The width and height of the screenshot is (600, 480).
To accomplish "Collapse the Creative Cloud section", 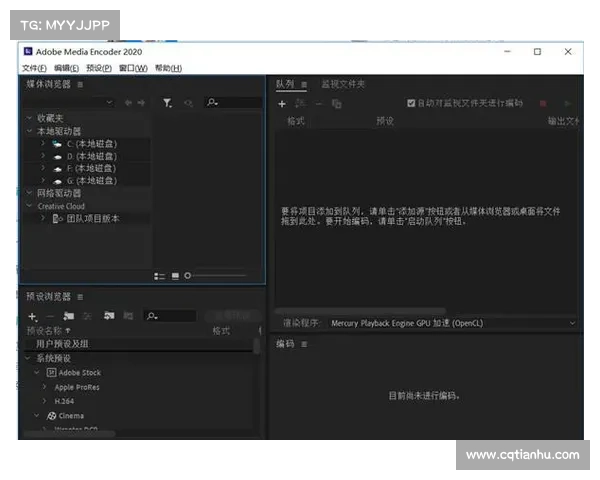I will 29,206.
